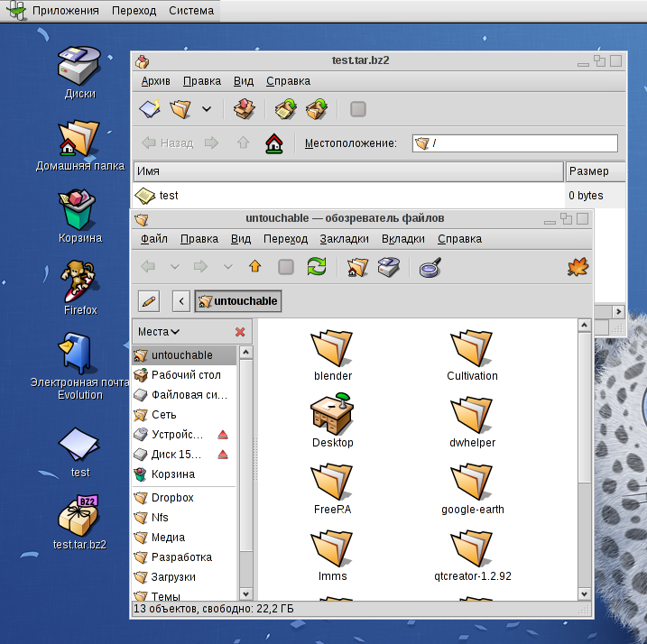
Task: Reload the current folder
Action: click(317, 266)
